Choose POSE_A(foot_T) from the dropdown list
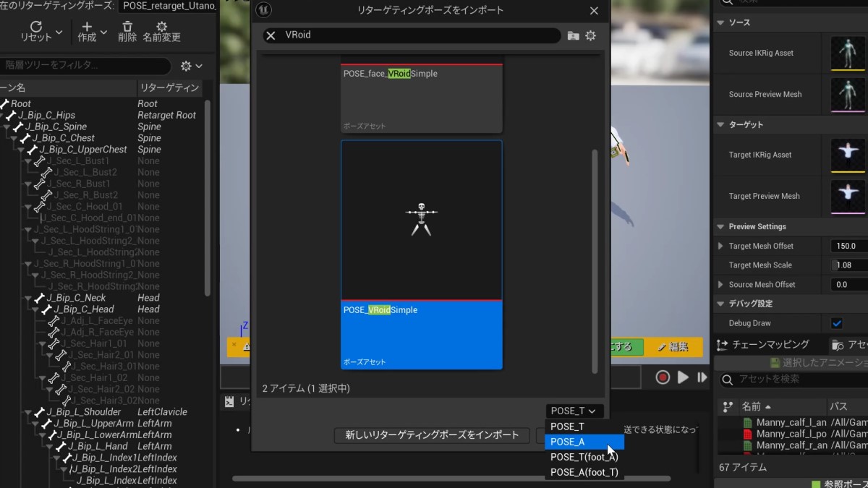Image resolution: width=868 pixels, height=488 pixels. pos(584,472)
